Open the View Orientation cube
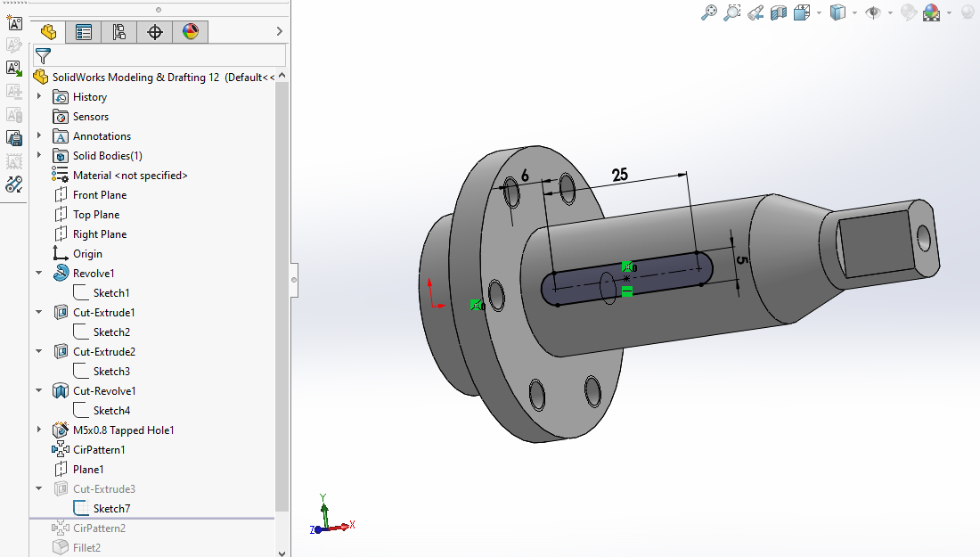This screenshot has height=557, width=980. coord(802,12)
